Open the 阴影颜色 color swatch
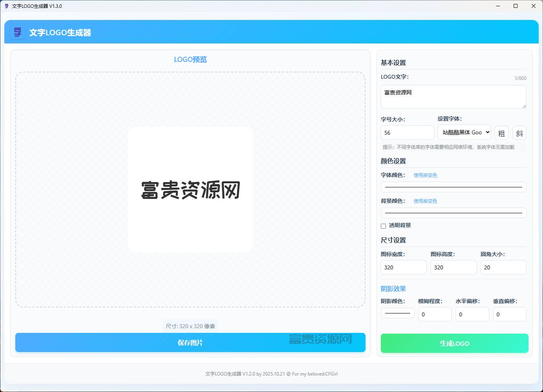Viewport: 543px width, 392px height. [398, 313]
